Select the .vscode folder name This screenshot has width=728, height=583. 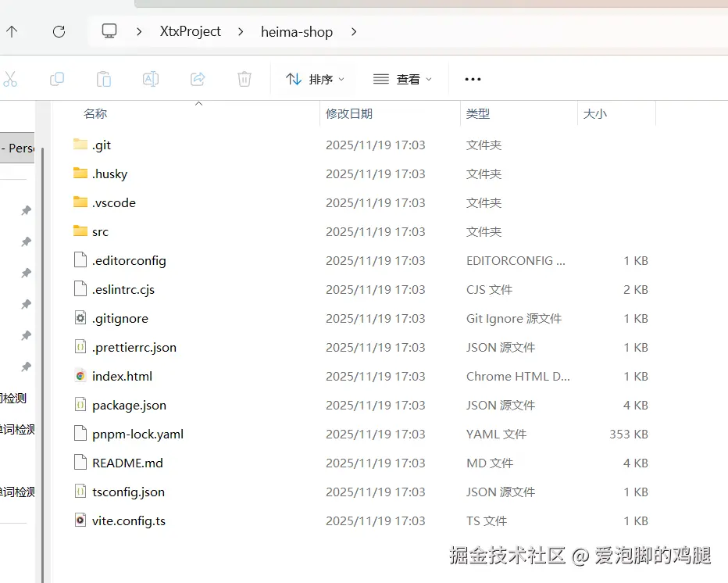coord(114,202)
